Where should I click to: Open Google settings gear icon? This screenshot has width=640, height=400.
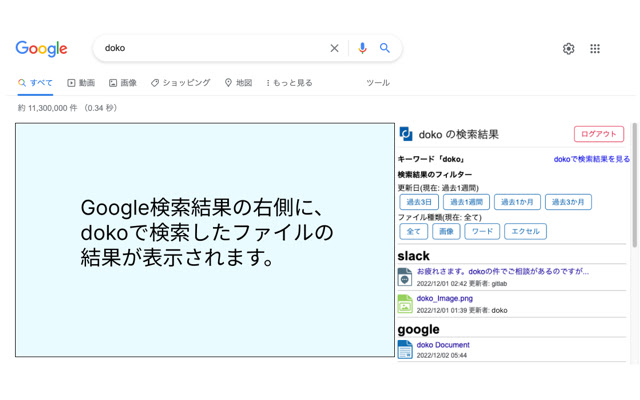[x=569, y=49]
